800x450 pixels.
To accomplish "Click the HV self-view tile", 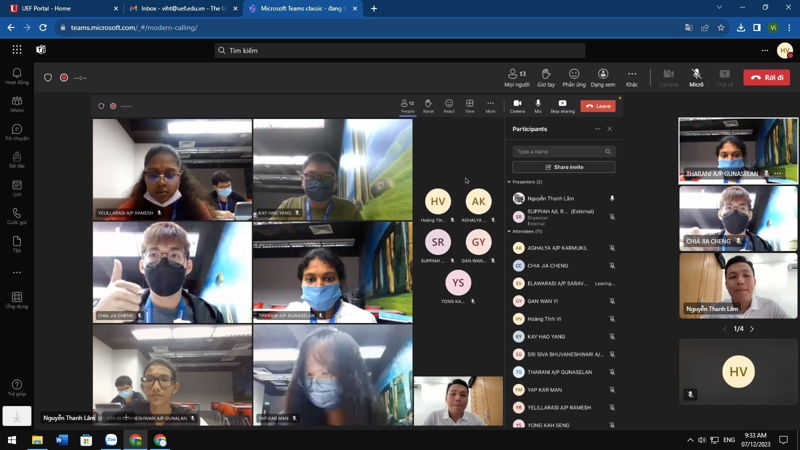I will [x=738, y=371].
